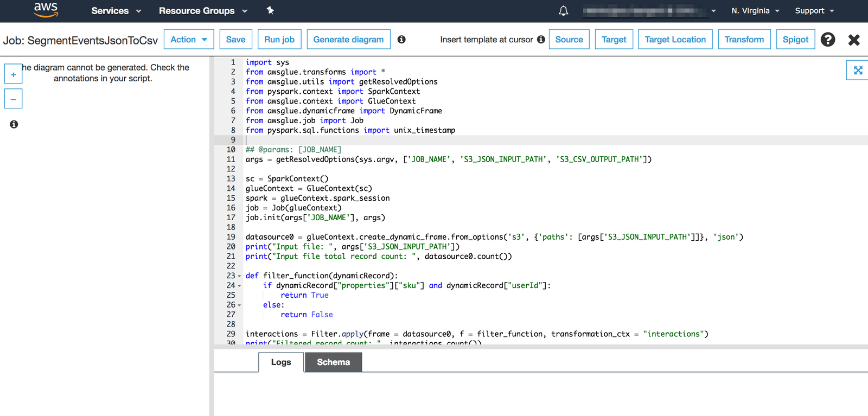Click the help question mark icon
Image resolution: width=868 pixels, height=416 pixels.
827,40
